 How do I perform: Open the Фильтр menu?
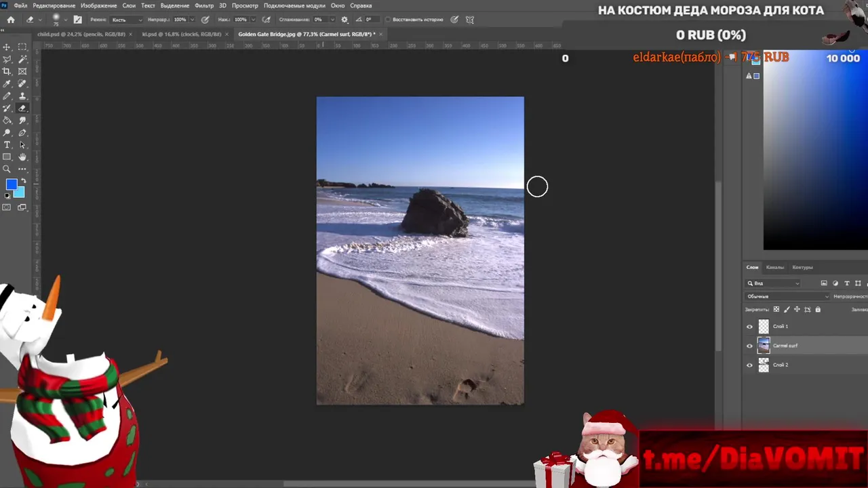click(x=204, y=5)
